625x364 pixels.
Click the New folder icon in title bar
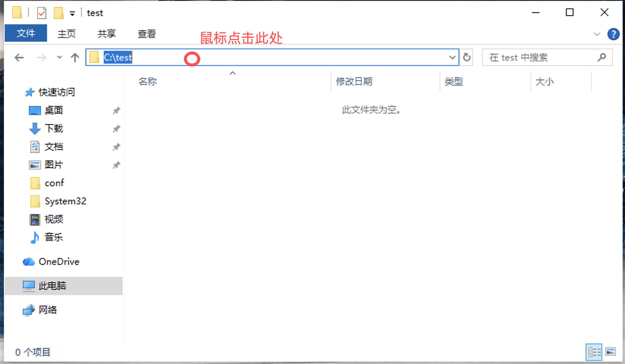pyautogui.click(x=59, y=13)
